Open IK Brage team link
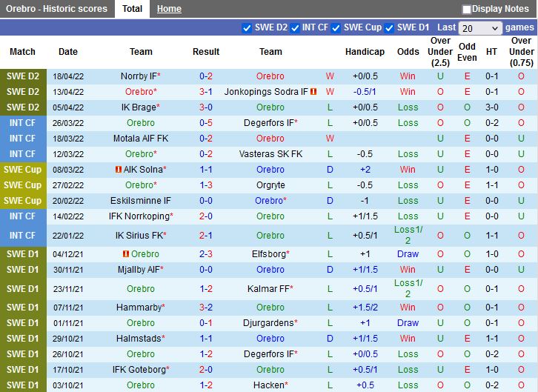 [139, 107]
